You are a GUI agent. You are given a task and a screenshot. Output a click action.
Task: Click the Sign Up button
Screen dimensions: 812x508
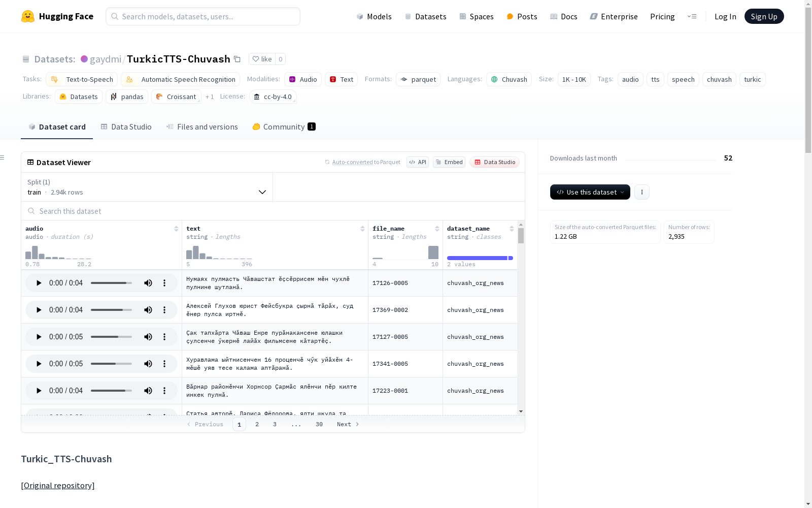[764, 16]
